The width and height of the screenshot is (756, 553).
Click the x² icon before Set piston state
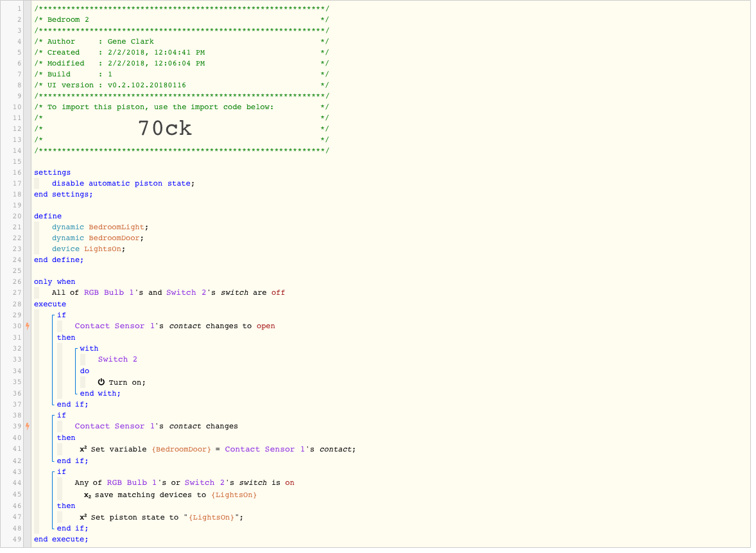[83, 517]
